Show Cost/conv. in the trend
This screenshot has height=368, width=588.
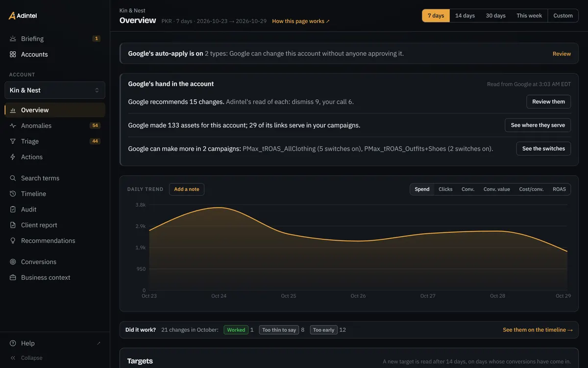(531, 189)
